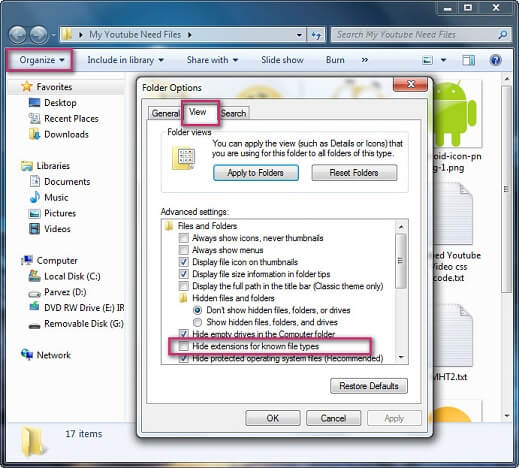Open the Share with dropdown
This screenshot has height=468, width=519.
[x=212, y=60]
